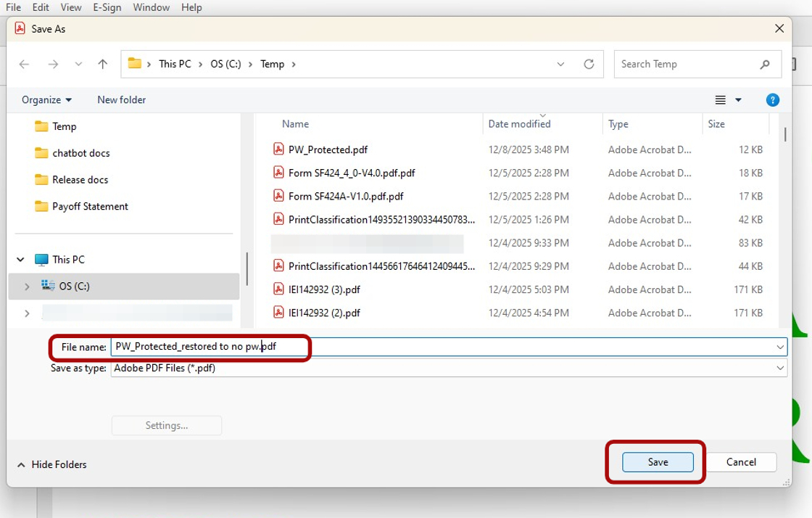Refresh the Temp folder listing
Image resolution: width=812 pixels, height=518 pixels.
coord(589,65)
